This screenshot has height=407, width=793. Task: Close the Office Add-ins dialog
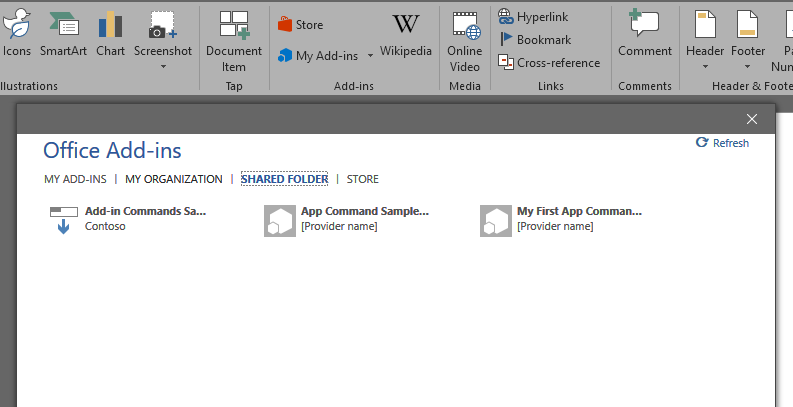pos(752,119)
